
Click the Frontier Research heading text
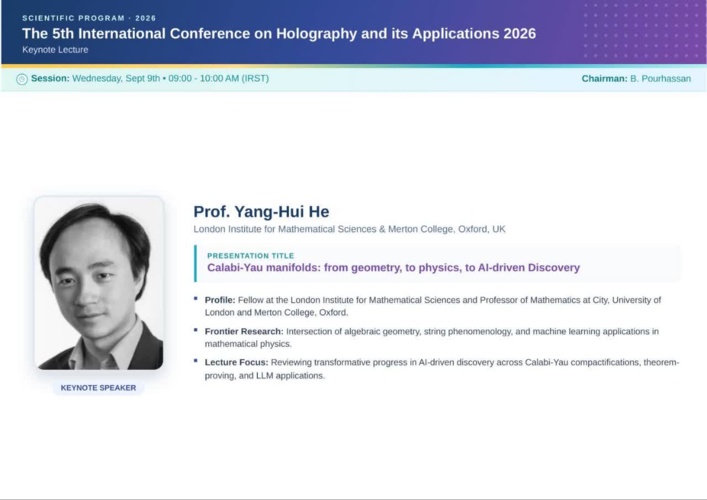(x=244, y=331)
